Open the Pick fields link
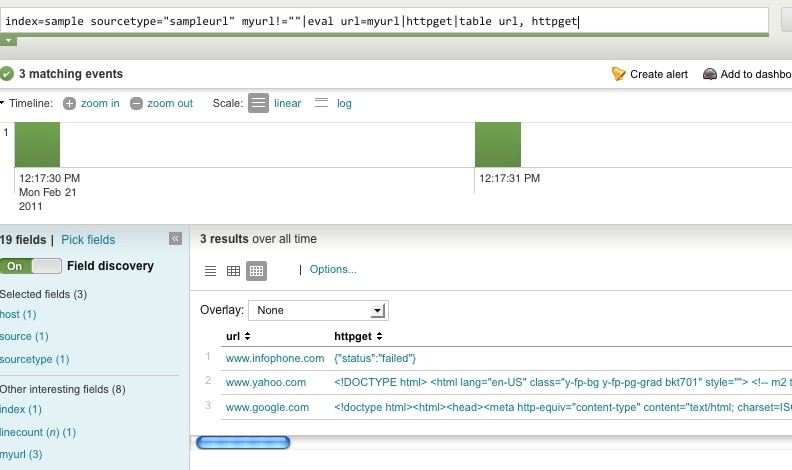The width and height of the screenshot is (792, 470). 88,240
